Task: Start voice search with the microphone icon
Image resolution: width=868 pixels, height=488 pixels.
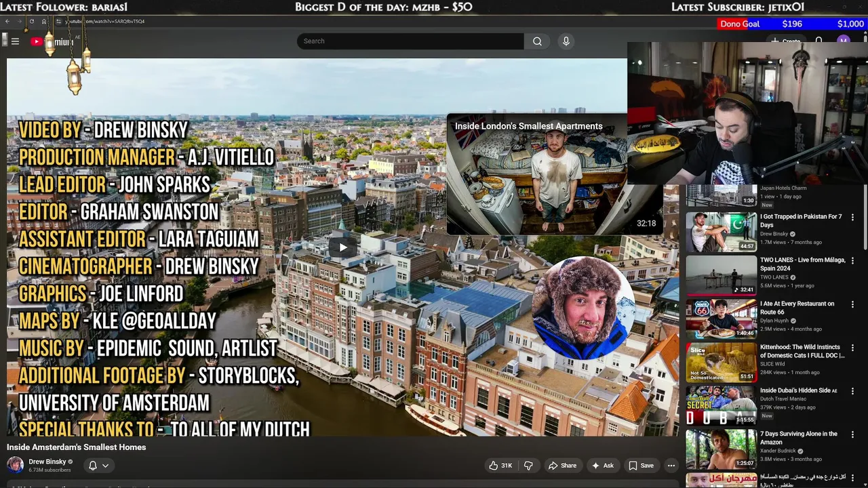Action: (x=566, y=41)
